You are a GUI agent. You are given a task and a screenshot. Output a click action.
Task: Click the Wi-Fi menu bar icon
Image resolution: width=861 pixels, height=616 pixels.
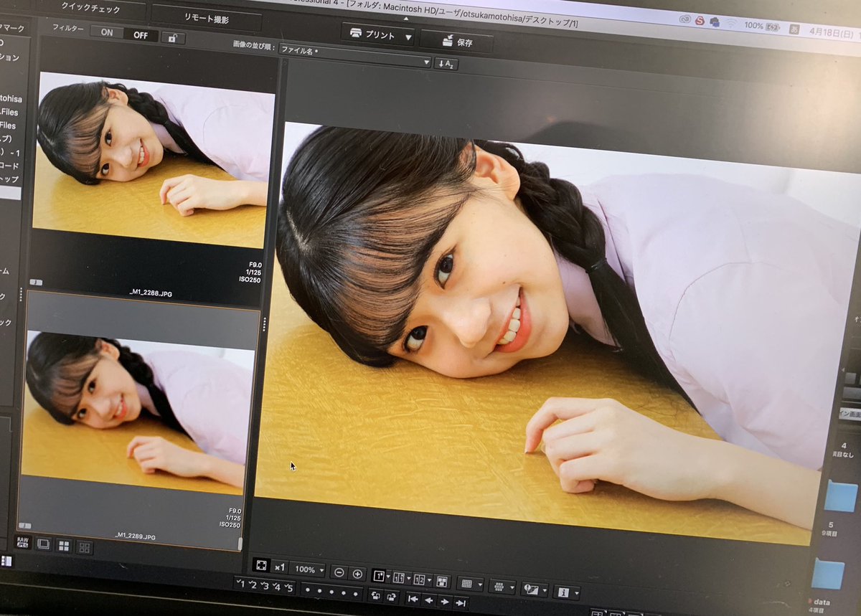click(x=731, y=24)
